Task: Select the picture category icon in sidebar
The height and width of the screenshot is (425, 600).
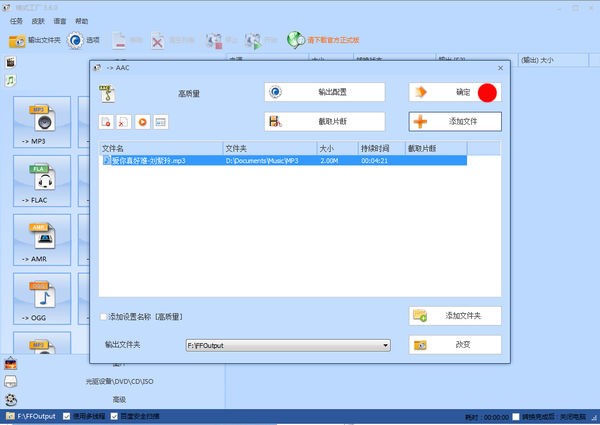Action: click(x=11, y=363)
